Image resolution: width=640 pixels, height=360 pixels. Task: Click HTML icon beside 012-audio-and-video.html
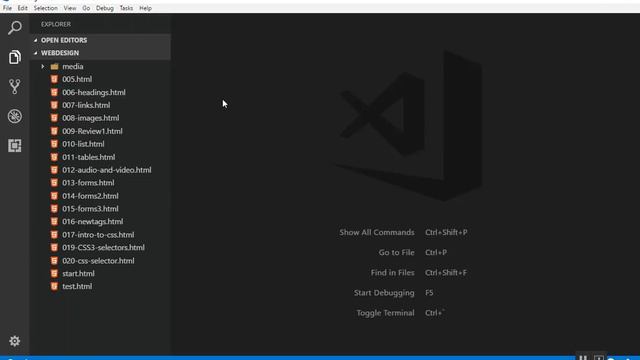point(54,170)
